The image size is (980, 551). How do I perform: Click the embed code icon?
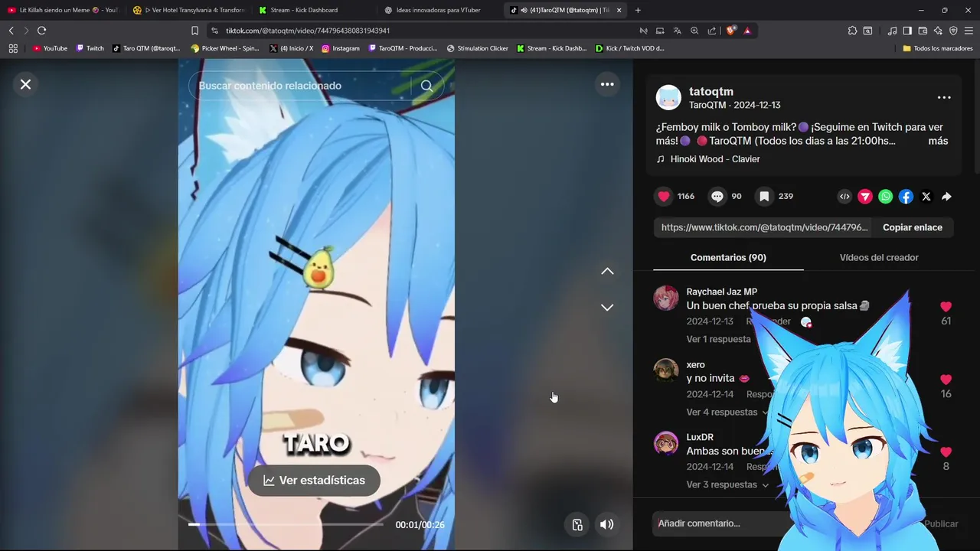(x=844, y=197)
